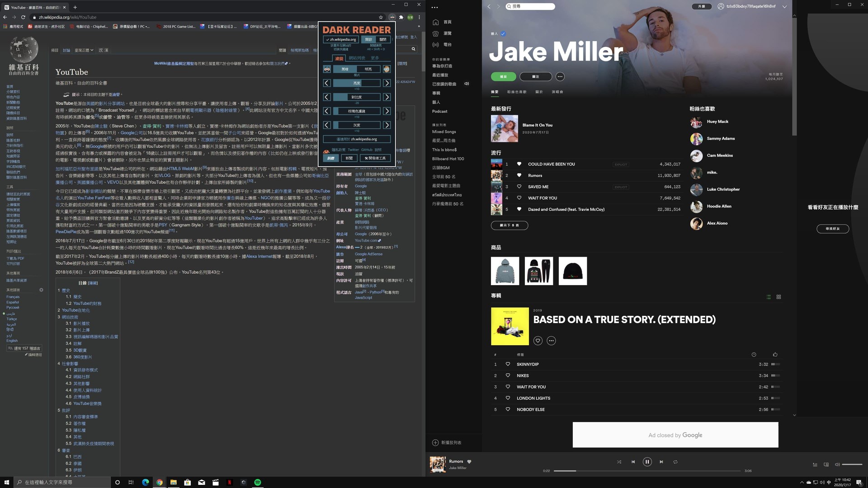
Task: Open Dark Reader 開發者工具 button
Action: click(x=375, y=158)
